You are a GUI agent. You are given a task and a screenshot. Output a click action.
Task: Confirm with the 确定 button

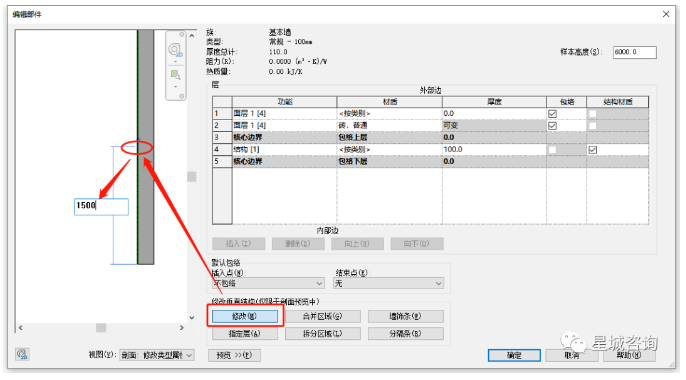coord(514,355)
